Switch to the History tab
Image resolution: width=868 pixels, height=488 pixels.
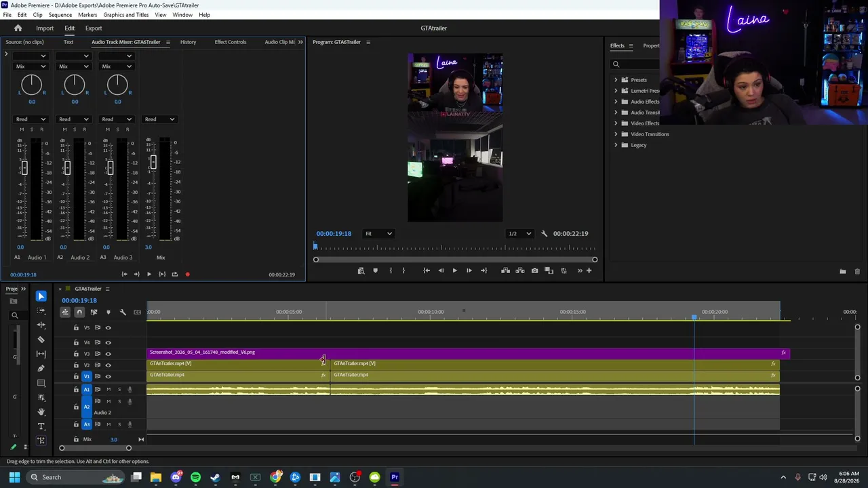click(188, 42)
